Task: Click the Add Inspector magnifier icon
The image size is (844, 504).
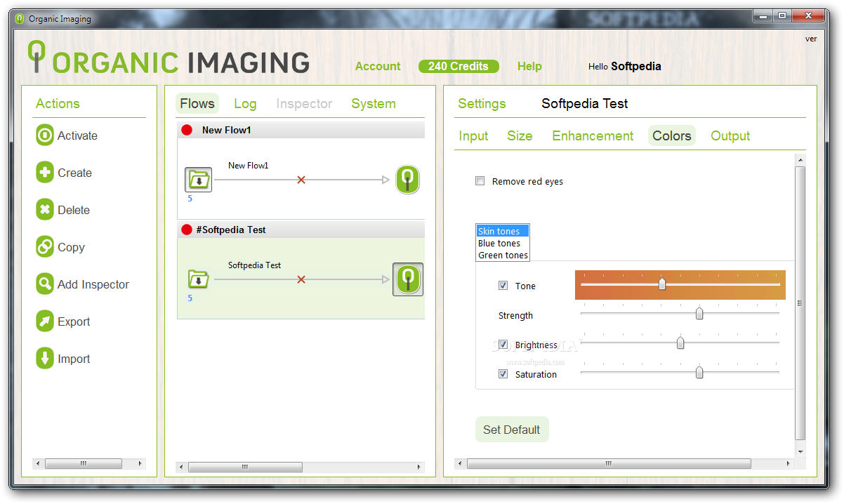Action: click(x=45, y=284)
